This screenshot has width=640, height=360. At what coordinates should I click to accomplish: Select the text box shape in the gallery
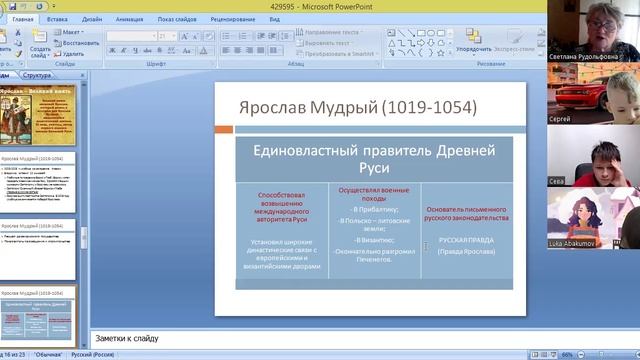[391, 33]
